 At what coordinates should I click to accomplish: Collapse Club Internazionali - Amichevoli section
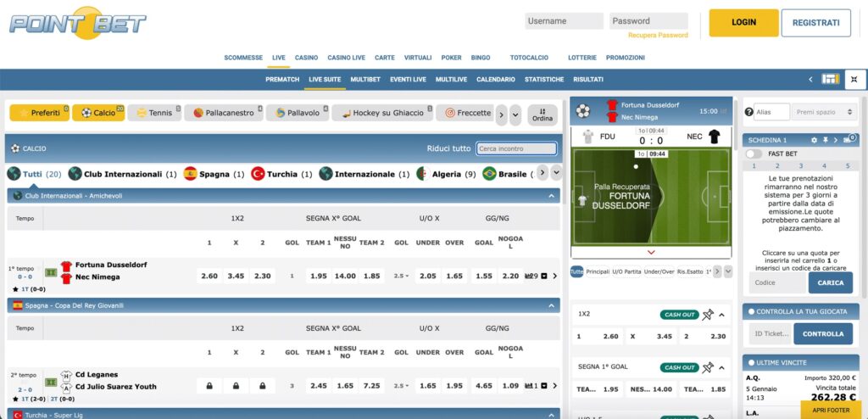tap(551, 196)
